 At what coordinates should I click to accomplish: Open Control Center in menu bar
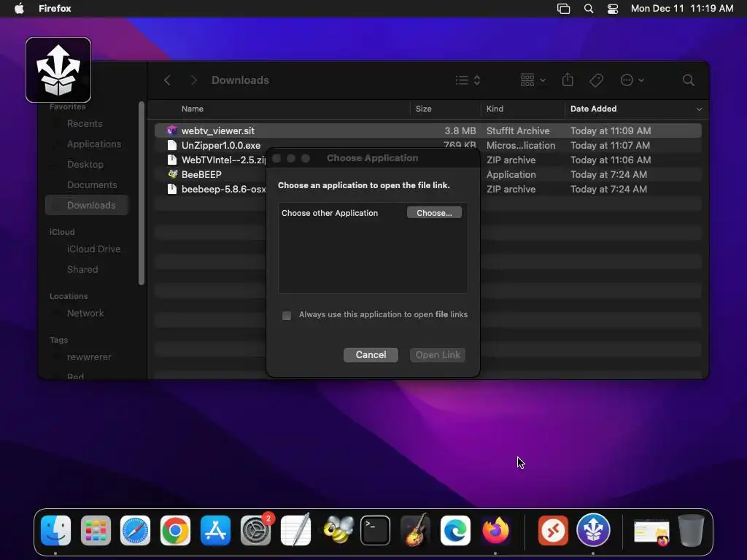[x=613, y=9]
